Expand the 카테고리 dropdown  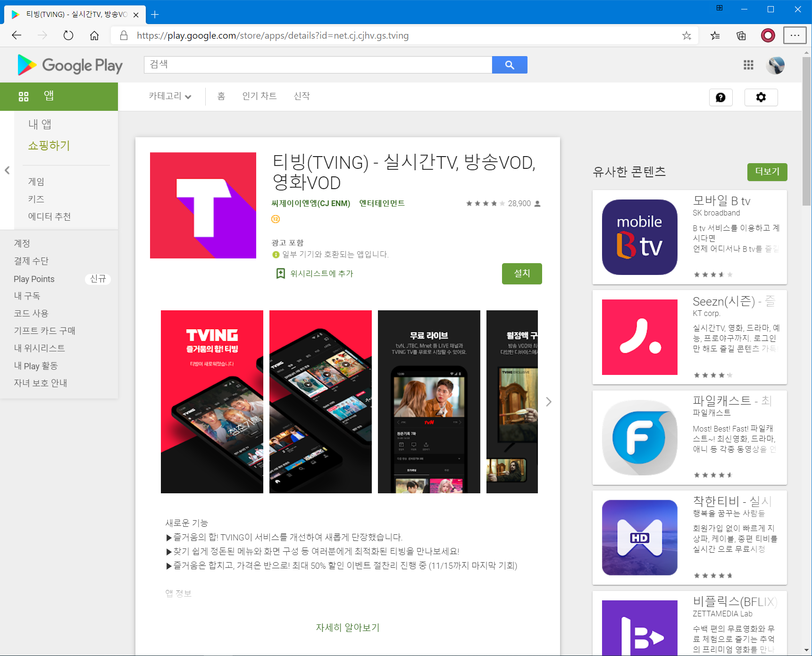(170, 96)
